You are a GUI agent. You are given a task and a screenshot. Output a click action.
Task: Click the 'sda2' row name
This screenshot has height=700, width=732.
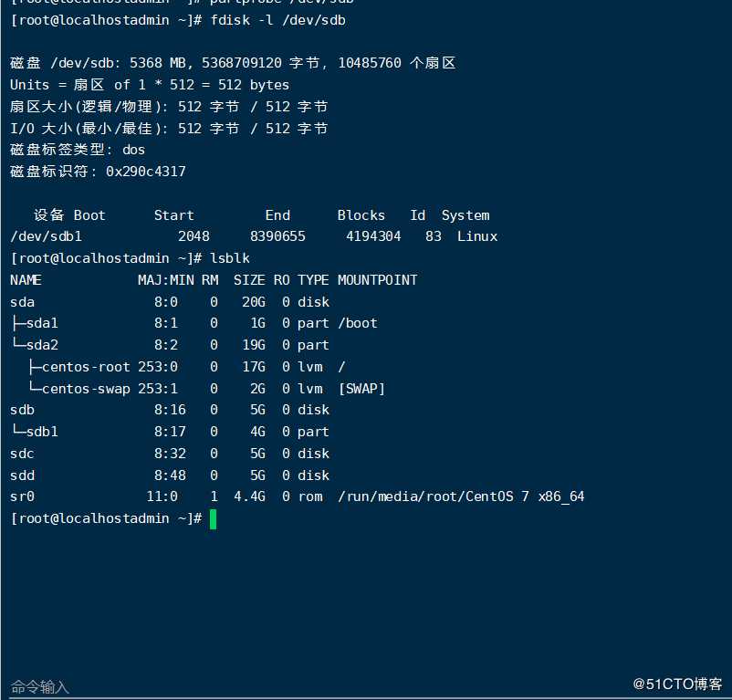pyautogui.click(x=42, y=345)
